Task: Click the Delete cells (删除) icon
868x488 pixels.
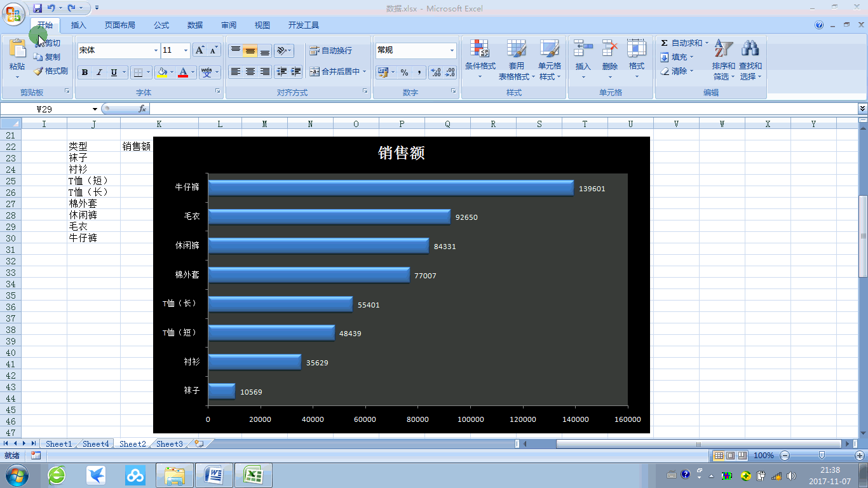Action: 610,49
